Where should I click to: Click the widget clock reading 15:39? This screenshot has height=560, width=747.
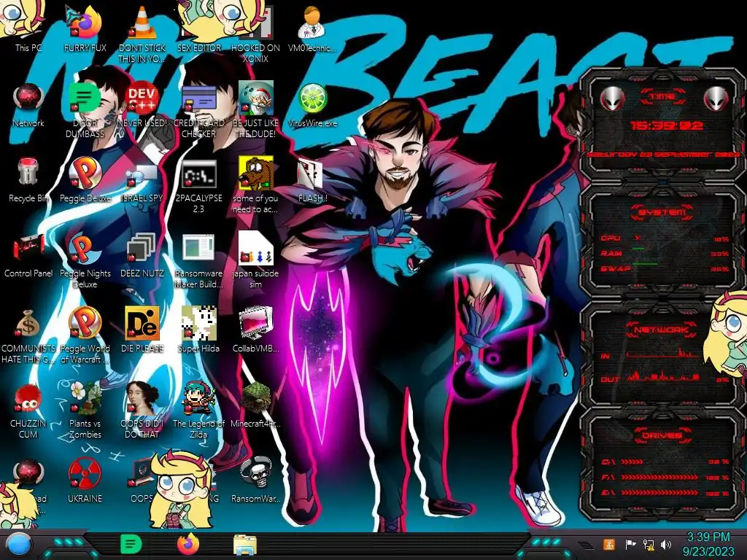click(667, 125)
